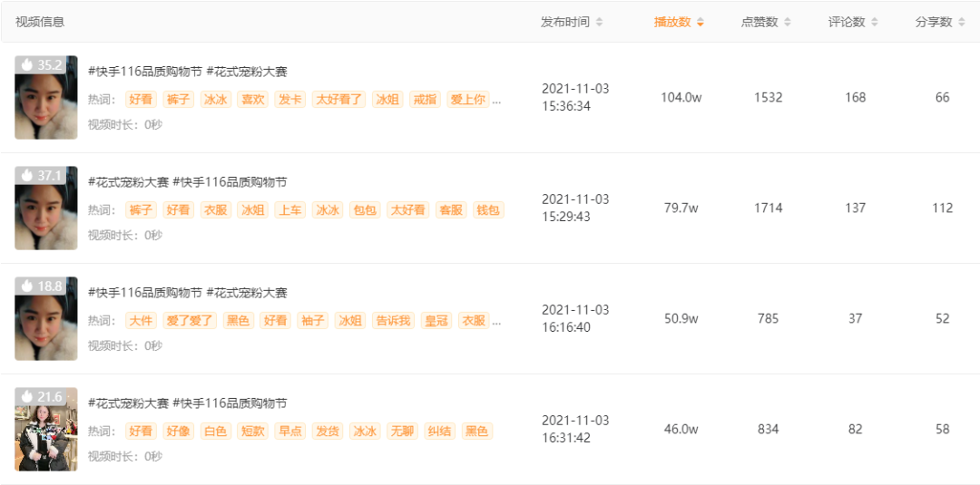Select hot word 钱包
The height and width of the screenshot is (485, 980).
(x=489, y=210)
